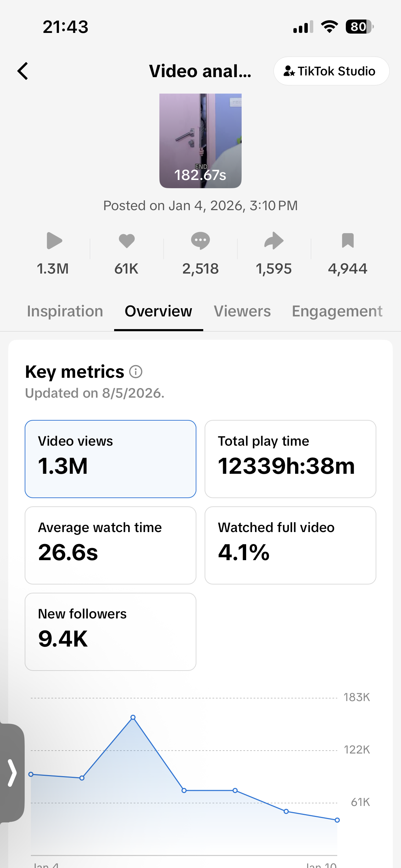Open TikTok Studio button
This screenshot has height=868, width=401.
click(331, 71)
